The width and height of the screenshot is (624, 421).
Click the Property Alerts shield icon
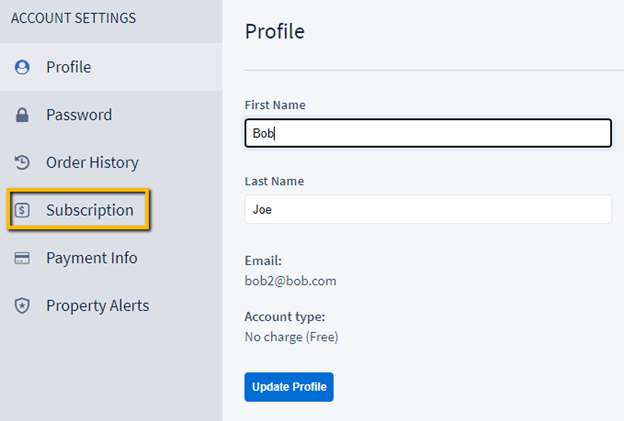pyautogui.click(x=22, y=306)
